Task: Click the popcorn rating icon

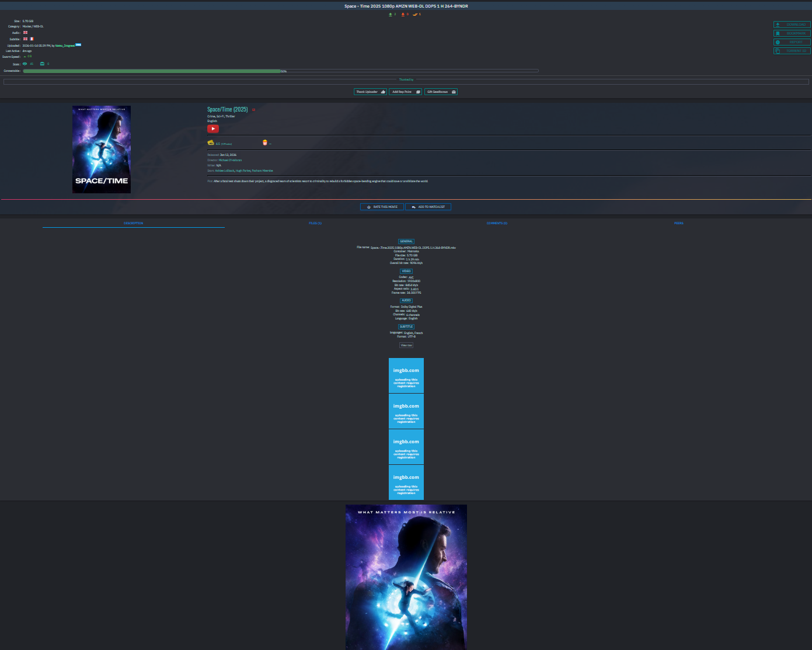Action: coord(265,142)
